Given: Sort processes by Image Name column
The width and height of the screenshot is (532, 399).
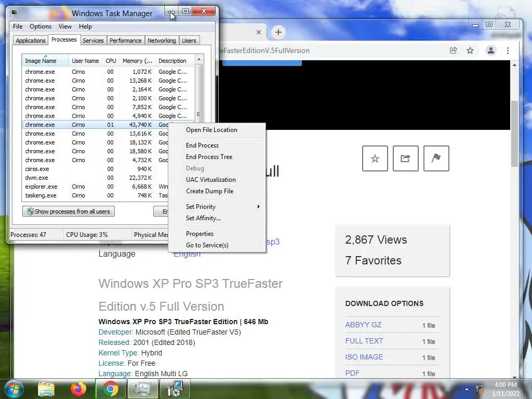Looking at the screenshot, I should [x=45, y=61].
